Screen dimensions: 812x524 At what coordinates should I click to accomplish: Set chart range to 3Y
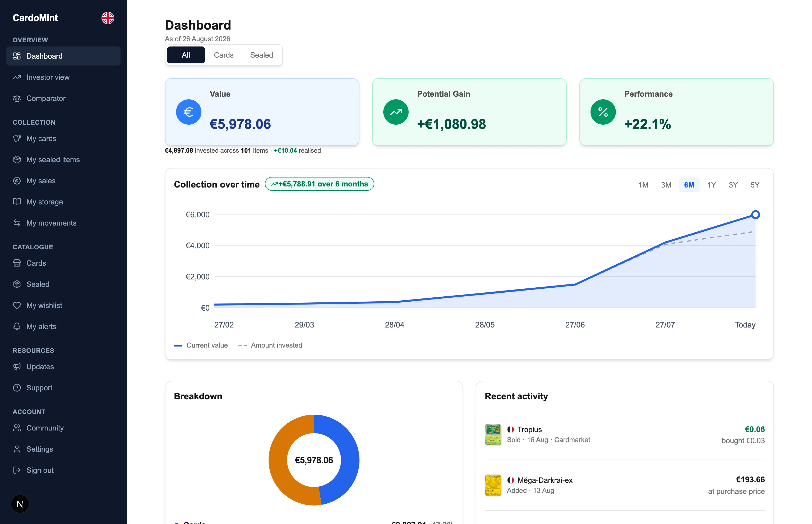(x=733, y=185)
